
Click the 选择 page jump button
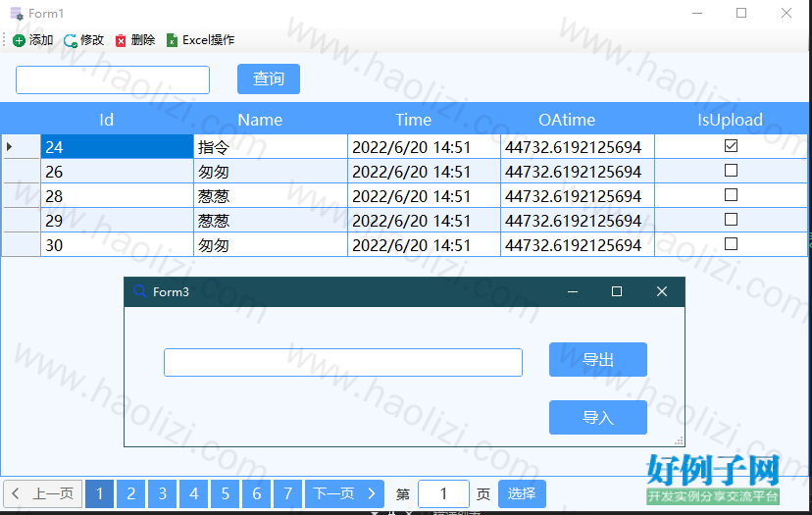[522, 493]
